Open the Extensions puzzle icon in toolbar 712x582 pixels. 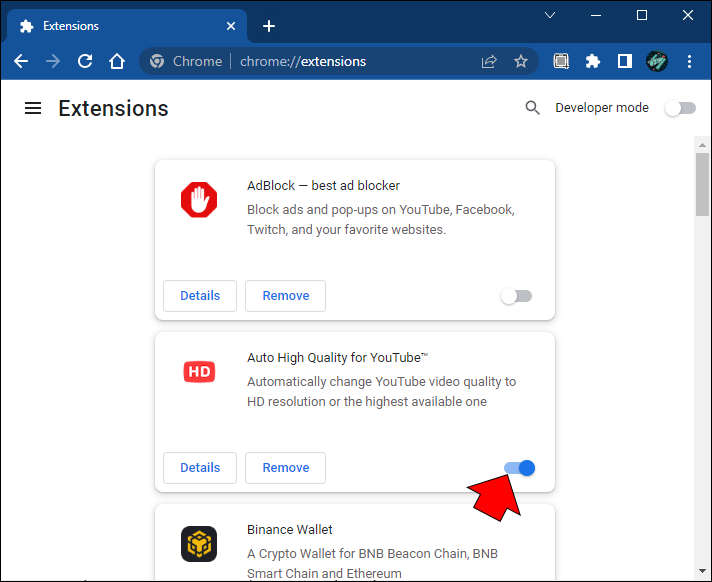[x=593, y=61]
